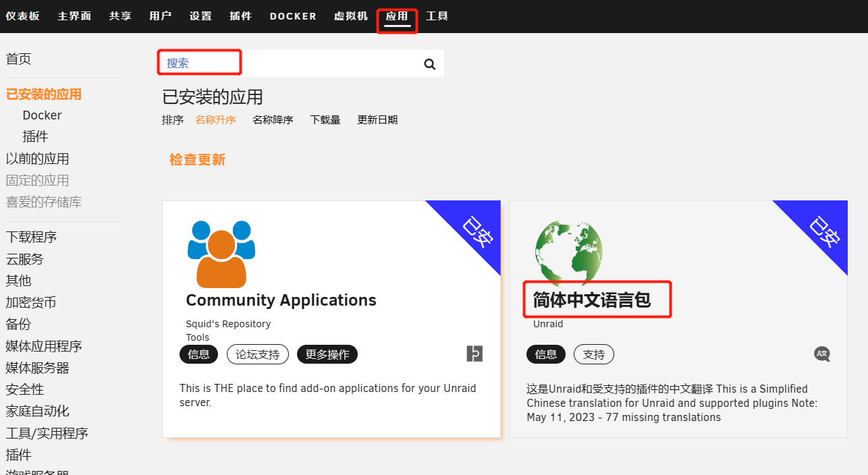Click 论坛支持 button on Community Applications
The image size is (868, 475).
[x=258, y=354]
